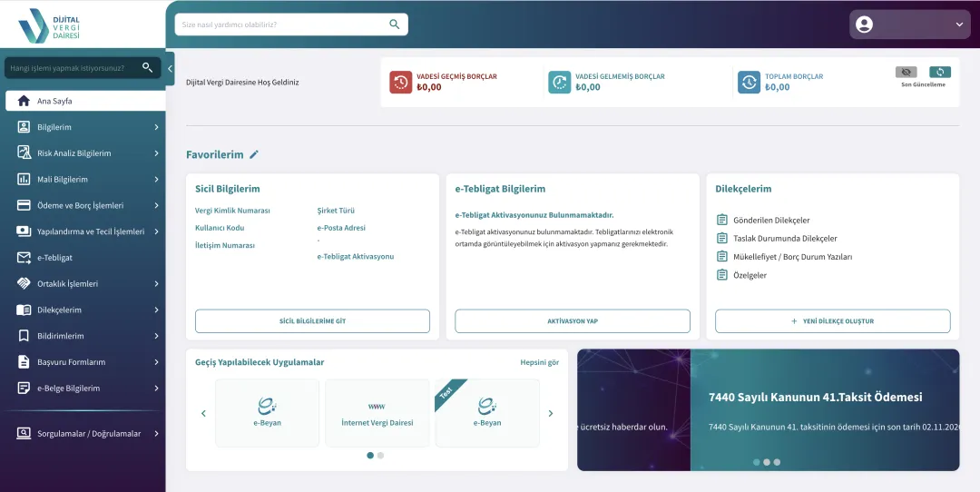
Task: Click Yeni Dilekçe Oluştur button
Action: [x=832, y=321]
